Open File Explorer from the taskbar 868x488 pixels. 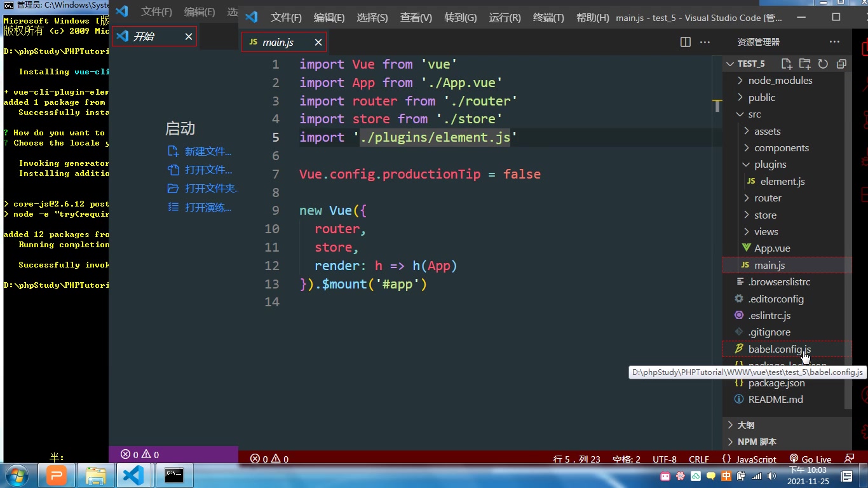point(96,475)
